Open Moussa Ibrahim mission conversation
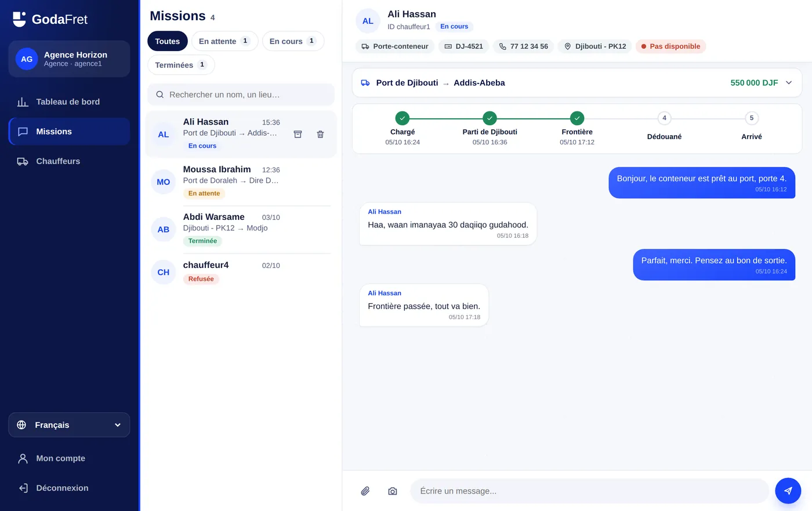This screenshot has width=812, height=511. coord(241,182)
